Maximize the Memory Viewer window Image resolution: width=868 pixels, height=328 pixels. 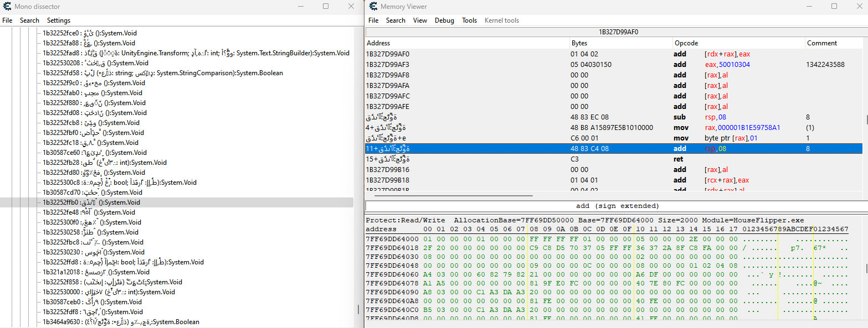834,6
